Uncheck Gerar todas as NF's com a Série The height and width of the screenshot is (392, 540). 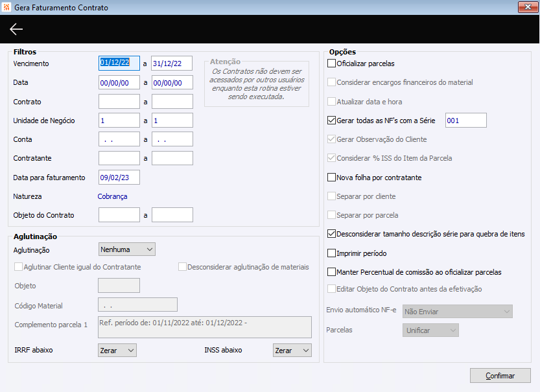tap(331, 121)
